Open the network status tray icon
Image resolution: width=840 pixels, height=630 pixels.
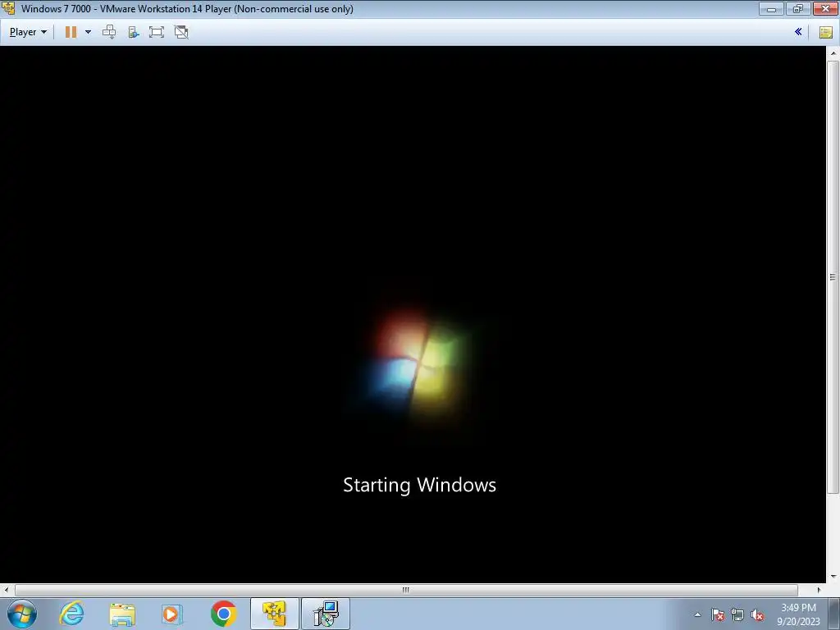coord(737,614)
